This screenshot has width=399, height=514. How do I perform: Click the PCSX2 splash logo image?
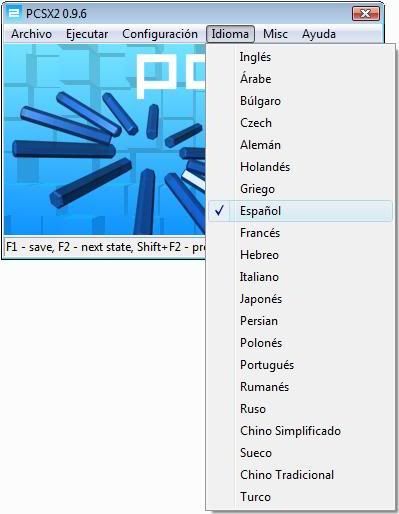pyautogui.click(x=105, y=139)
